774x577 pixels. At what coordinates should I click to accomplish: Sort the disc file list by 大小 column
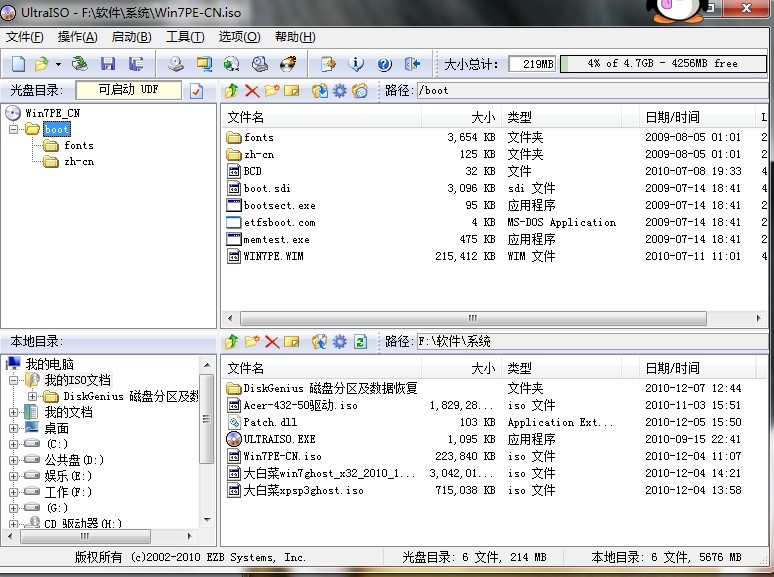click(x=461, y=117)
